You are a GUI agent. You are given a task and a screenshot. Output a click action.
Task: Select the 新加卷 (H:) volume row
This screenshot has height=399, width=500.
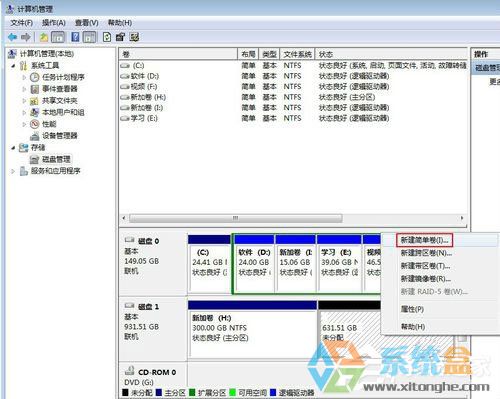pos(293,97)
